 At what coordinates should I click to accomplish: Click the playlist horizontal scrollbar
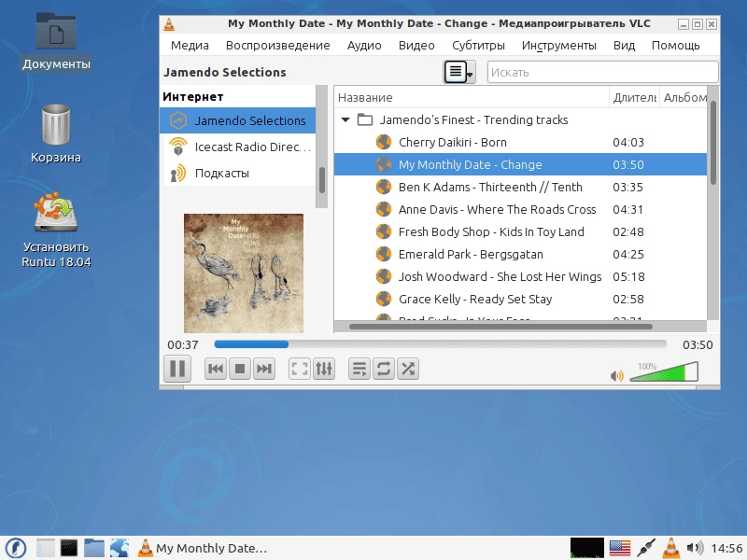(x=500, y=327)
